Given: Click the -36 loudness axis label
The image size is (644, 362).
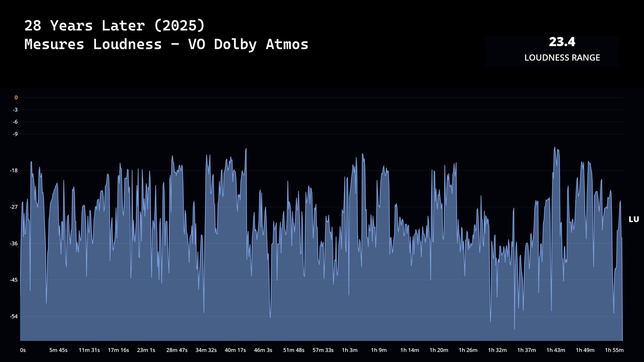Looking at the screenshot, I should coord(14,244).
